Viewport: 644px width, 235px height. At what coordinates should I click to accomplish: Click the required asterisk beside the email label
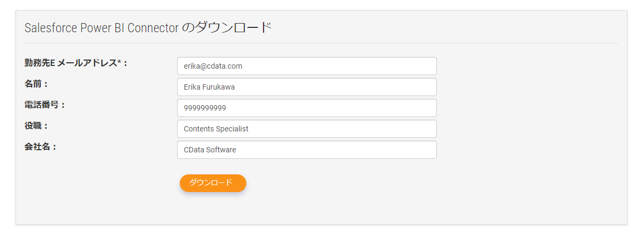point(119,62)
